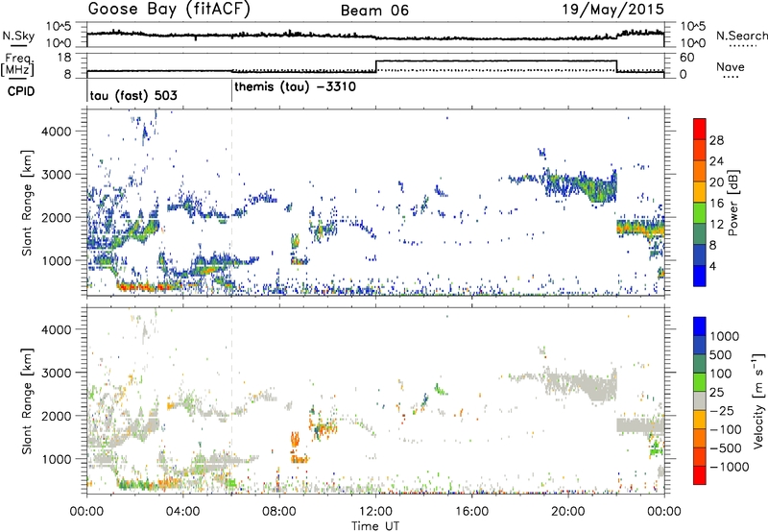Viewport: 768px width, 532px height.
Task: Click the '08:00' time axis tick label
Action: point(278,512)
